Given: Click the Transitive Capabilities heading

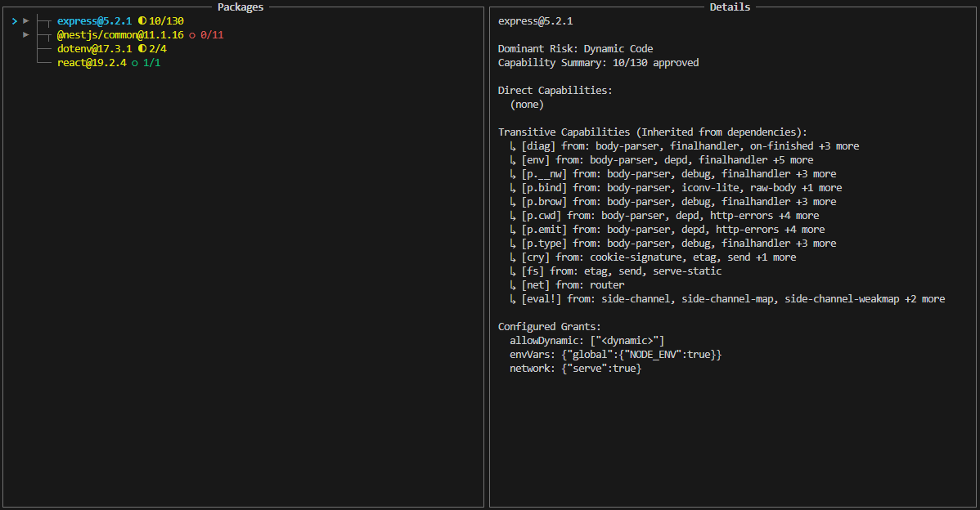Looking at the screenshot, I should (x=653, y=132).
